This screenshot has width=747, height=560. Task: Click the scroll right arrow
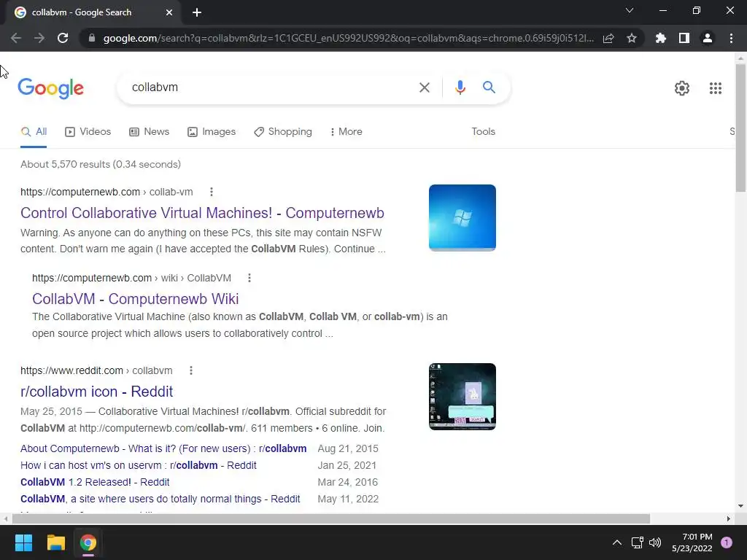click(729, 518)
